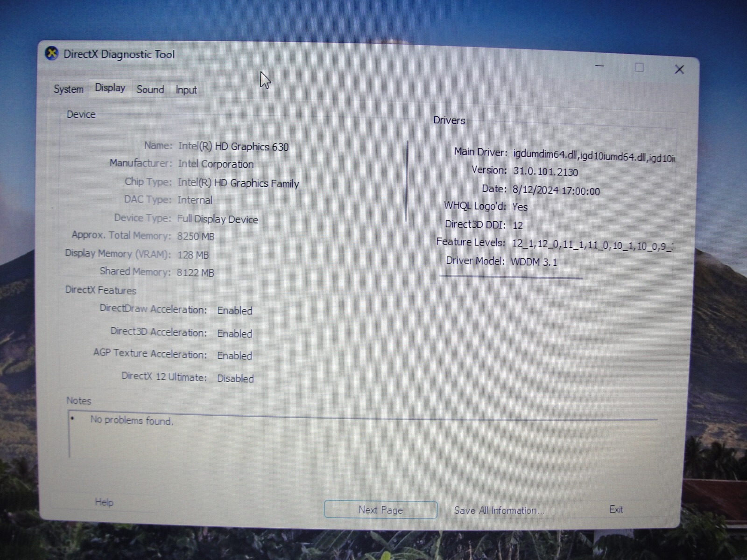Click shared memory value '8122 MB'
The width and height of the screenshot is (747, 560).
195,273
